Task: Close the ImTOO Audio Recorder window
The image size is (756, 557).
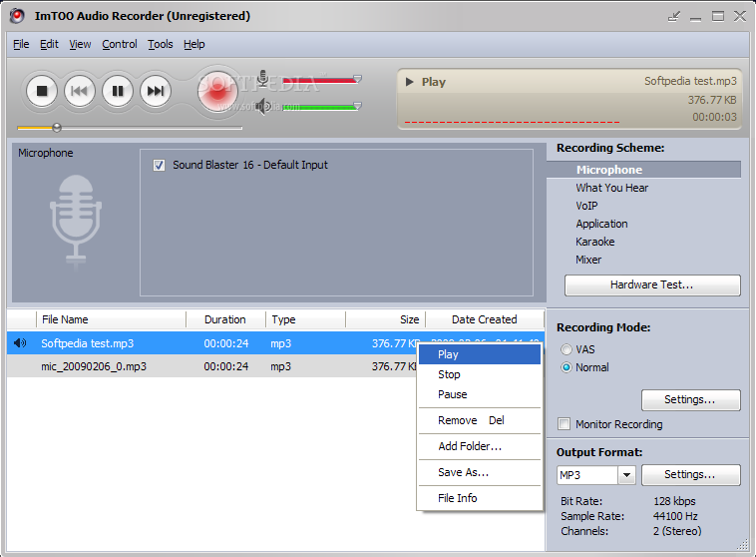Action: (x=740, y=16)
